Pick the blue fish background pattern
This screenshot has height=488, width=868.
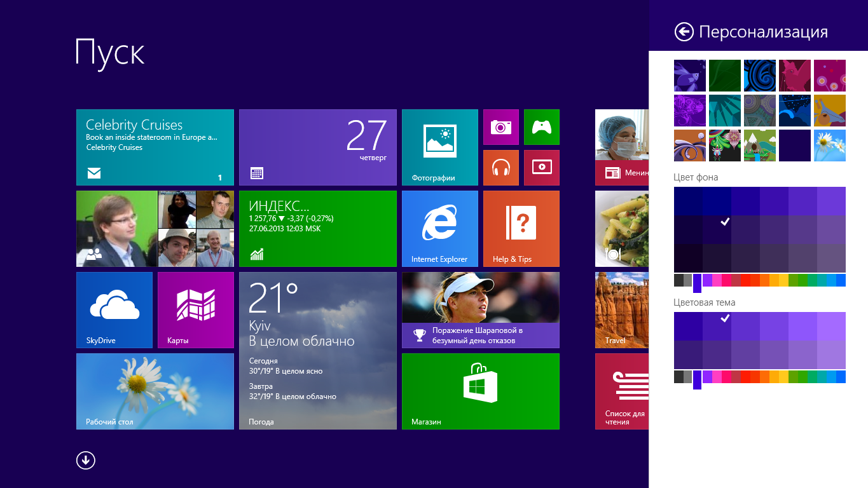pos(690,76)
